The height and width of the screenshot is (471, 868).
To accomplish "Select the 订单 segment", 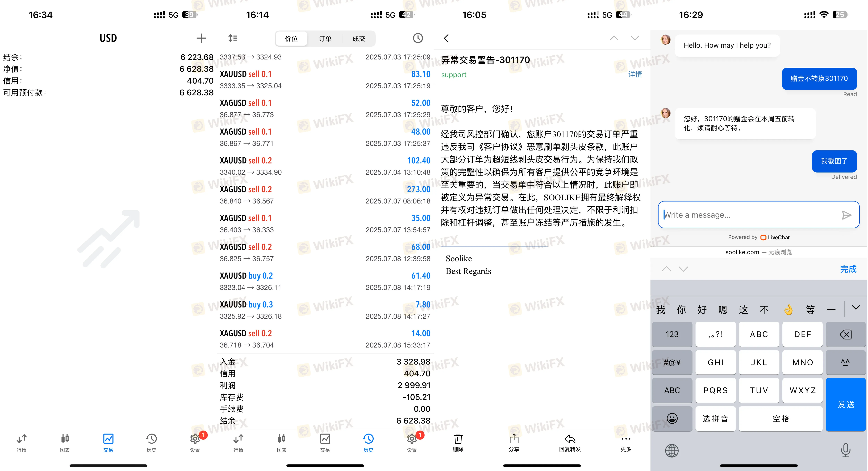I will (325, 39).
